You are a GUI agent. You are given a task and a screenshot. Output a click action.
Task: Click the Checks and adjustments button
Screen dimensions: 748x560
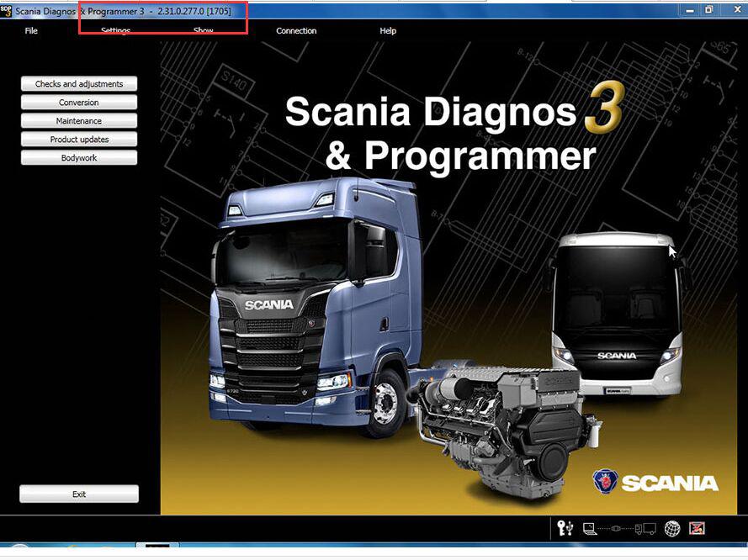(x=79, y=84)
